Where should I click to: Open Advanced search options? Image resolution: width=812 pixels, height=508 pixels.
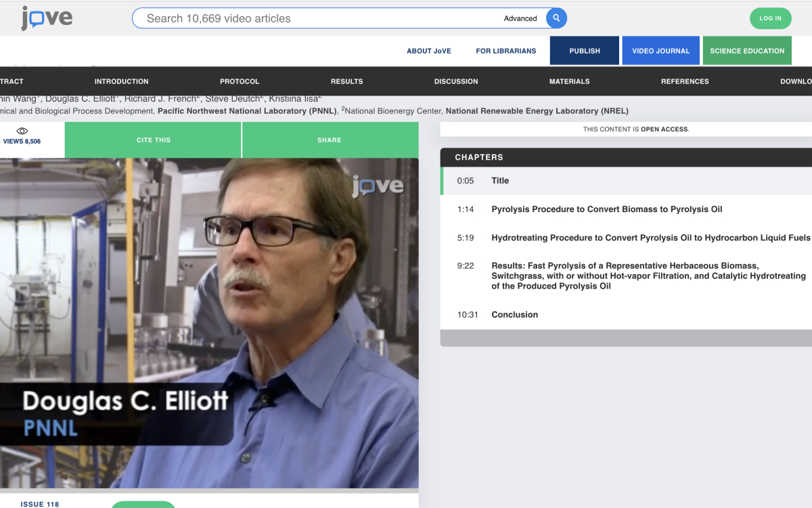[520, 18]
